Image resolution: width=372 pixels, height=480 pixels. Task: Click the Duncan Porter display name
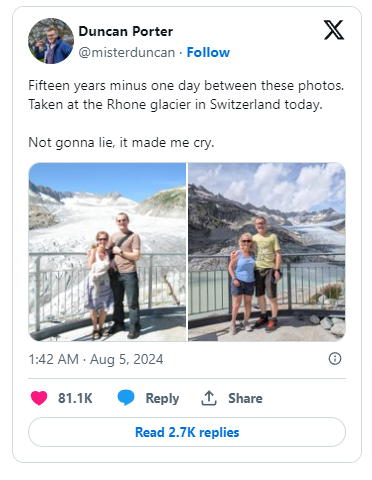tap(126, 32)
